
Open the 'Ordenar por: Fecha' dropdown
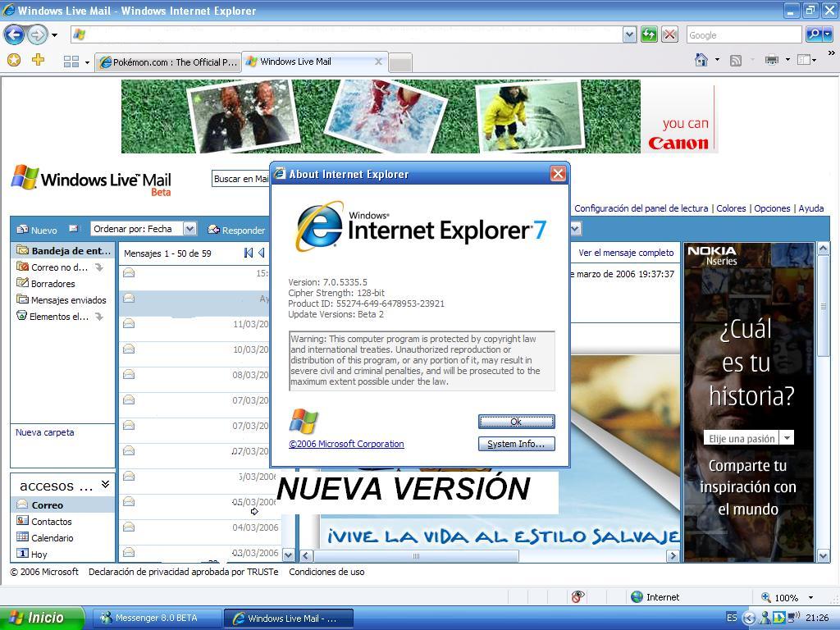tap(189, 229)
